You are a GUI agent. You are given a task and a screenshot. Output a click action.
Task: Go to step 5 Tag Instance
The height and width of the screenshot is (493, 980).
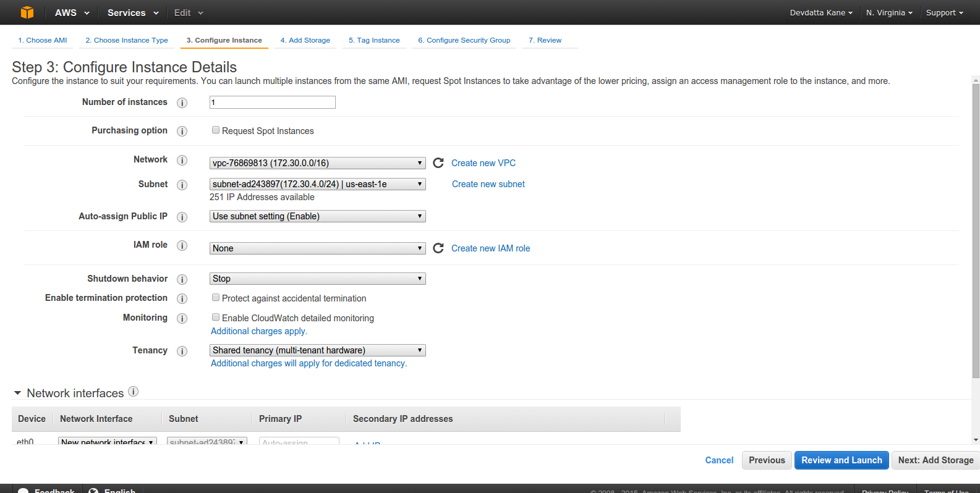tap(374, 40)
